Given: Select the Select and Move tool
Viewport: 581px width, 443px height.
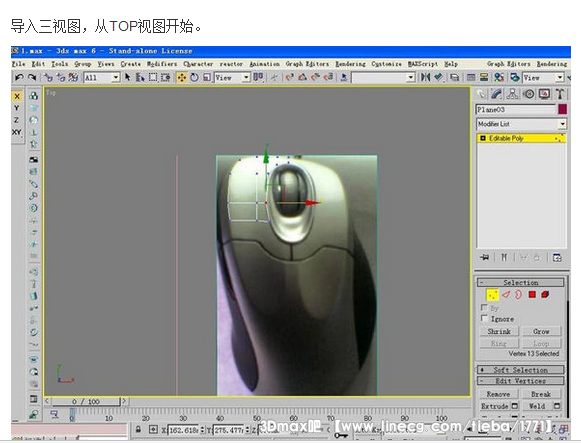Looking at the screenshot, I should 182,77.
